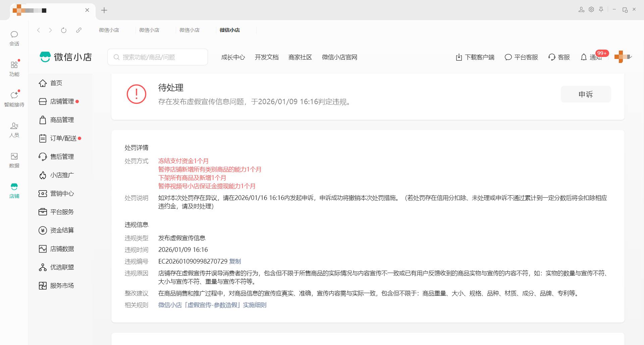Reload the page with refresh icon

(64, 30)
